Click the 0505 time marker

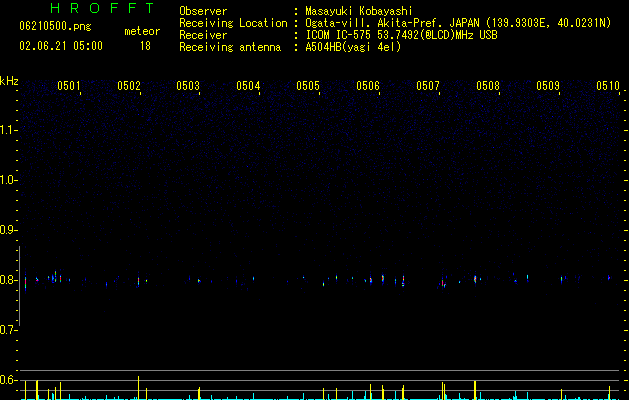308,86
